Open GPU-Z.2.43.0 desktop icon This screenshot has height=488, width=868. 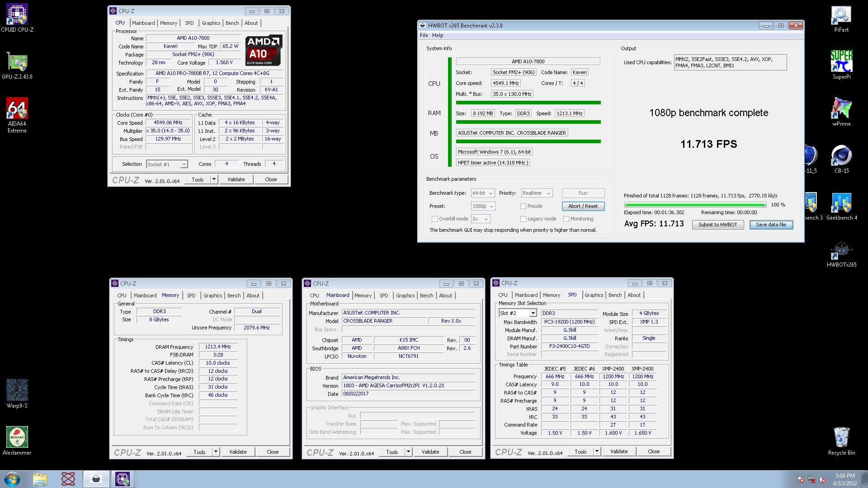pos(17,66)
